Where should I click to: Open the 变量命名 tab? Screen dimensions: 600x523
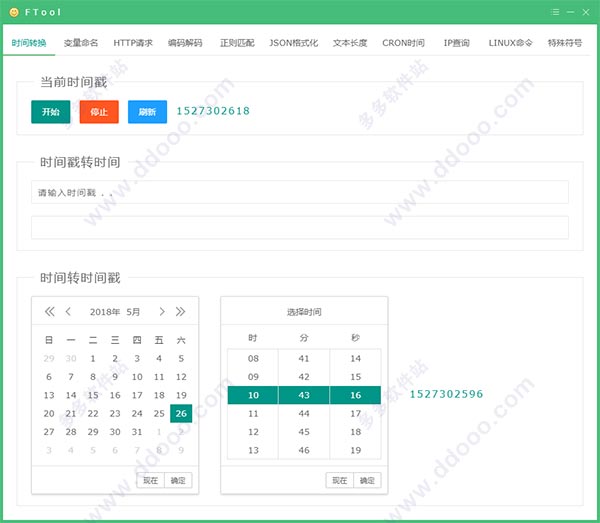[x=81, y=43]
